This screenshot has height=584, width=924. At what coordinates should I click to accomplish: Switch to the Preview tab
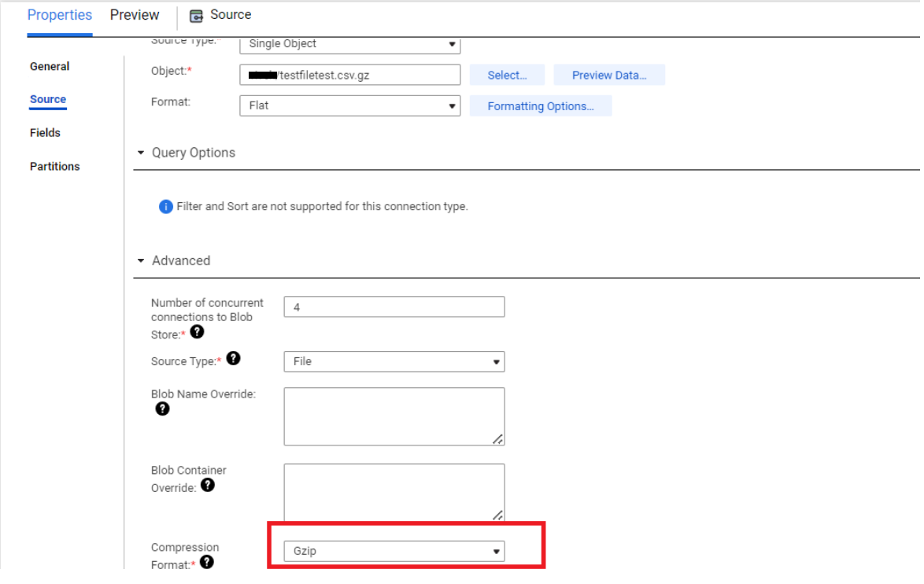point(135,15)
